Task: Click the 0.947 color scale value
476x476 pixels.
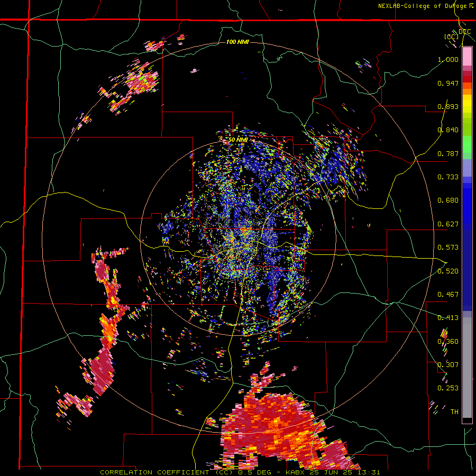Action: pos(448,83)
